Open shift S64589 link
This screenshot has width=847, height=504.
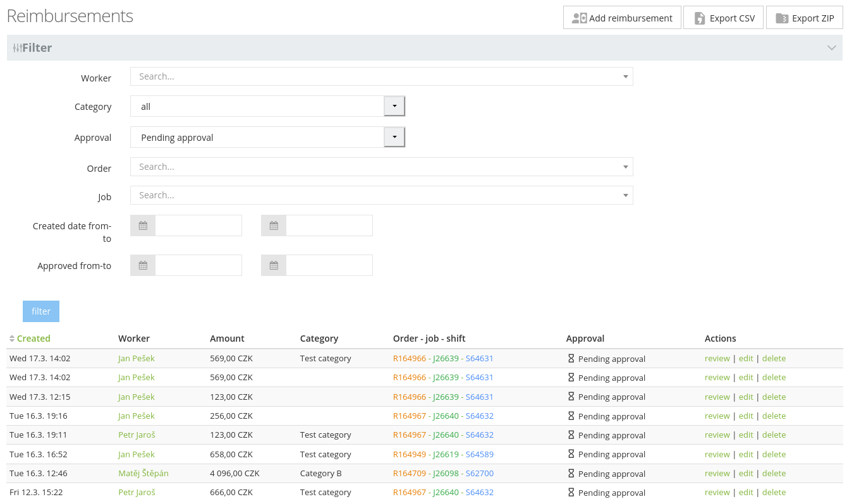[480, 454]
